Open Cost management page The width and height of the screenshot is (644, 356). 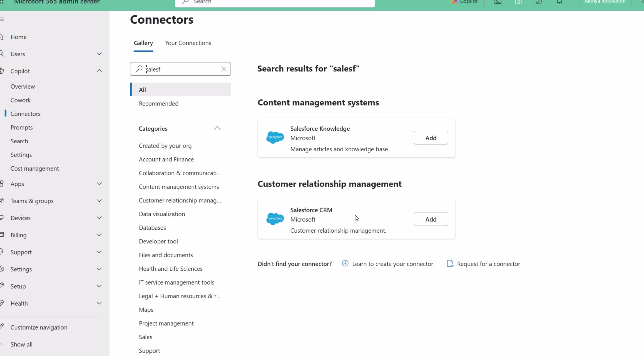35,168
